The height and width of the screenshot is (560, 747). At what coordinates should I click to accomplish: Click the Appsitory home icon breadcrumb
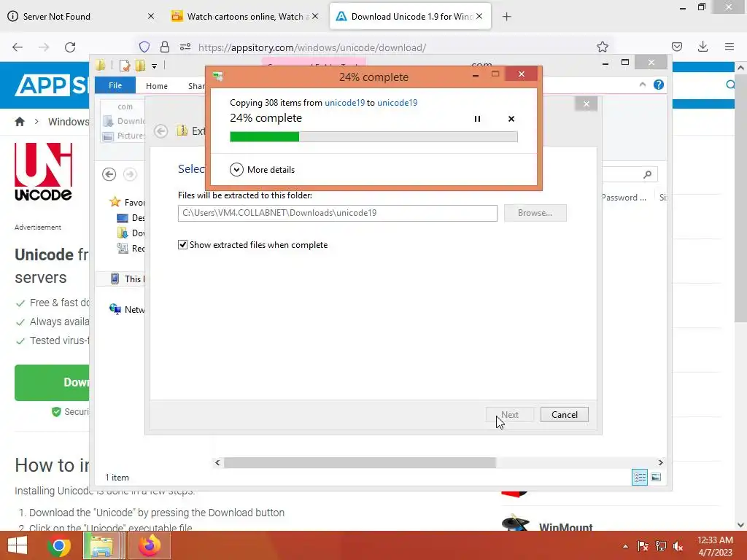click(20, 122)
